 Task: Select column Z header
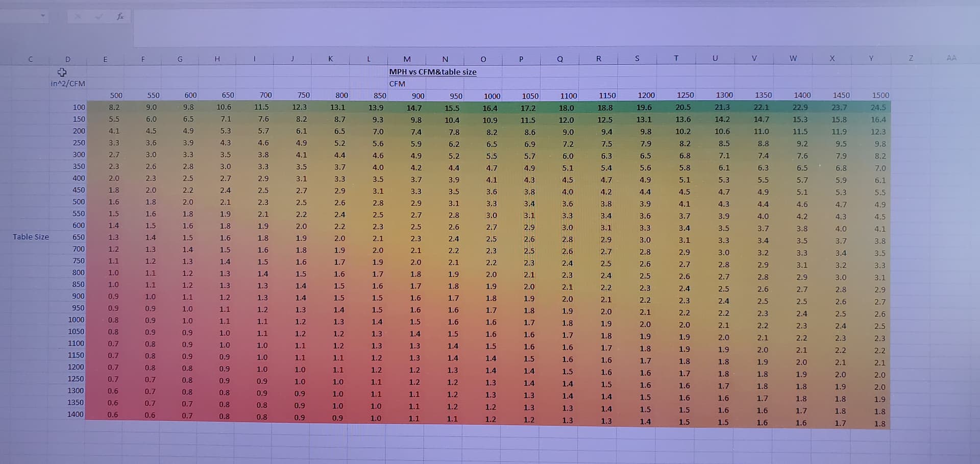[911, 58]
